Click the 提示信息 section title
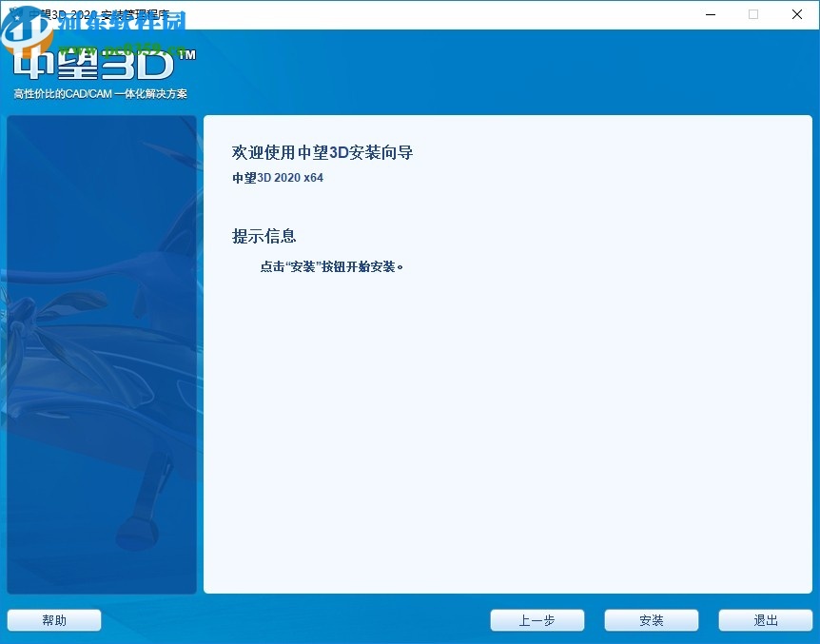The width and height of the screenshot is (820, 644). [264, 236]
